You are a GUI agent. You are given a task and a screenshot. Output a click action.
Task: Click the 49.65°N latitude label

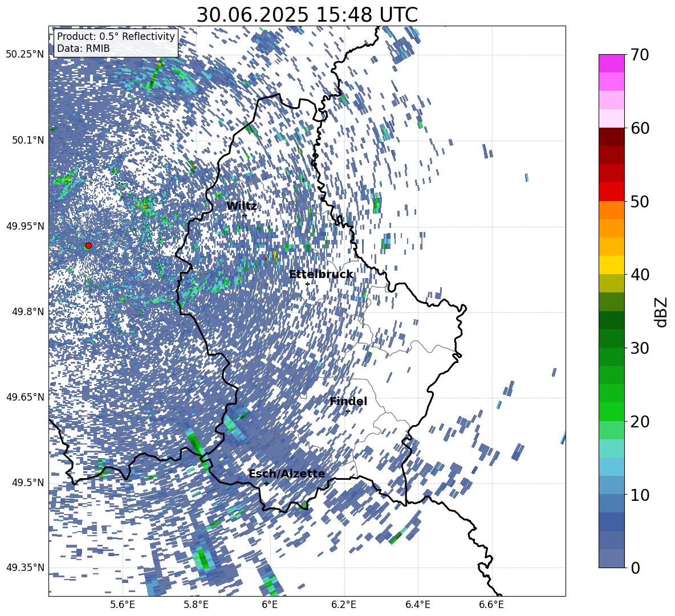point(25,397)
